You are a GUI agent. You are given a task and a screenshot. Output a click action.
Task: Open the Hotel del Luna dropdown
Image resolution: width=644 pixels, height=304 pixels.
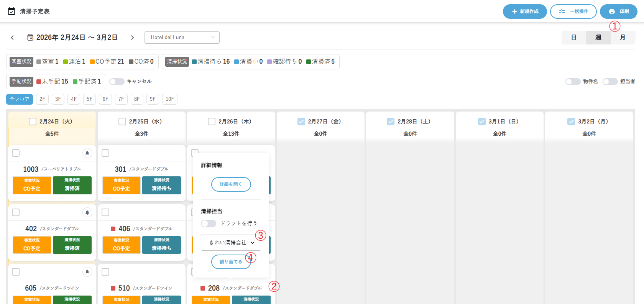tap(182, 38)
